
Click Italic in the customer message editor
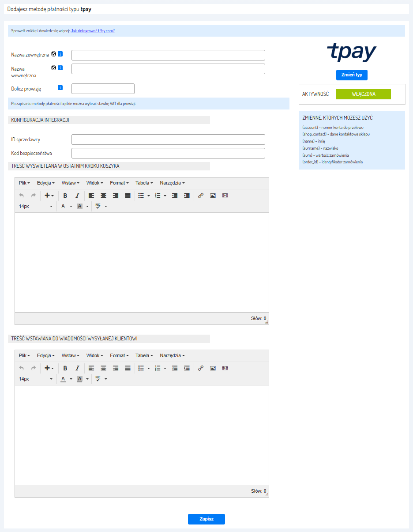coord(77,368)
